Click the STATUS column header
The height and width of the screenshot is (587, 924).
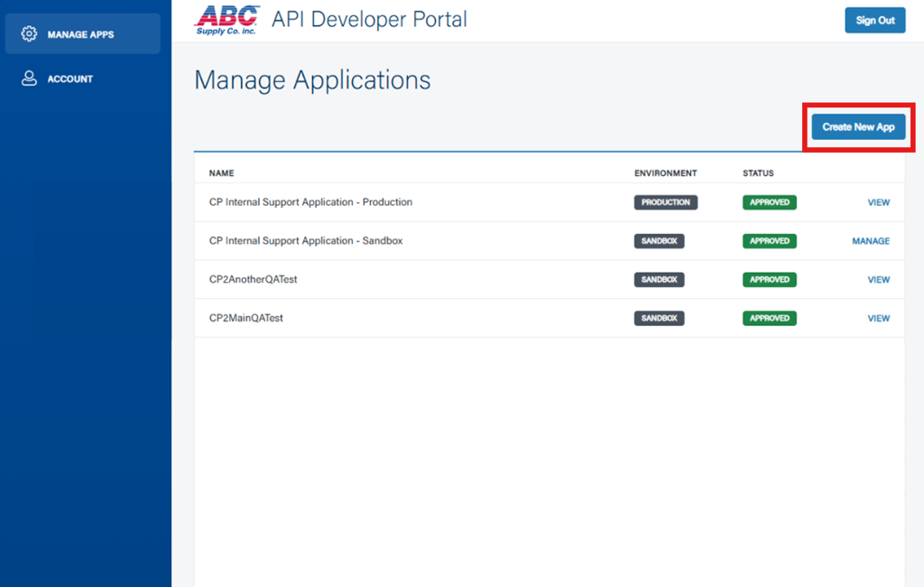coord(758,173)
